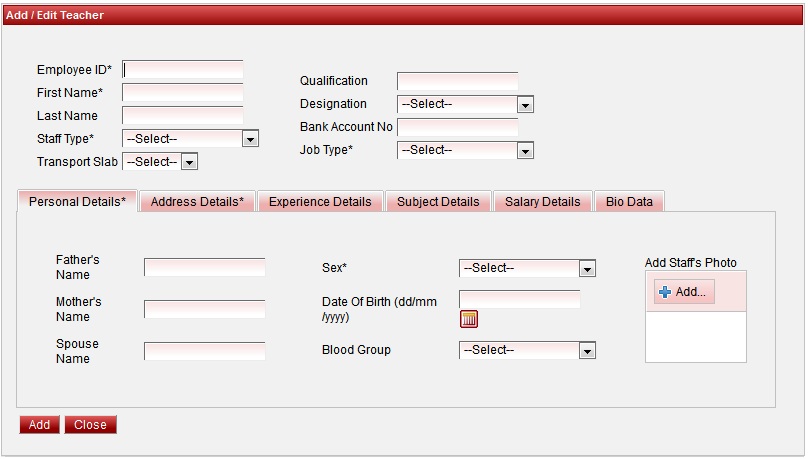Open the Experience Details tab
808x459 pixels.
tap(320, 202)
